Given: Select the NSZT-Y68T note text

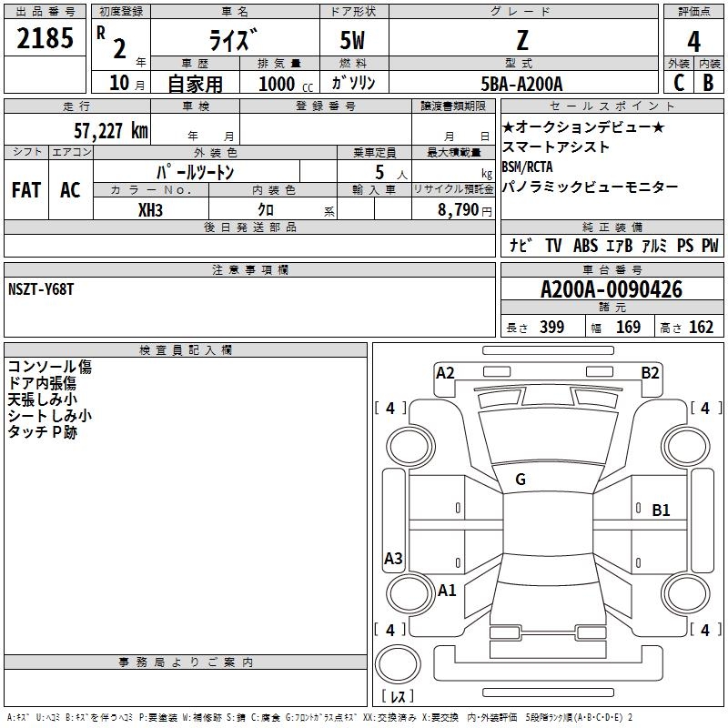Looking at the screenshot, I should click(x=41, y=289).
